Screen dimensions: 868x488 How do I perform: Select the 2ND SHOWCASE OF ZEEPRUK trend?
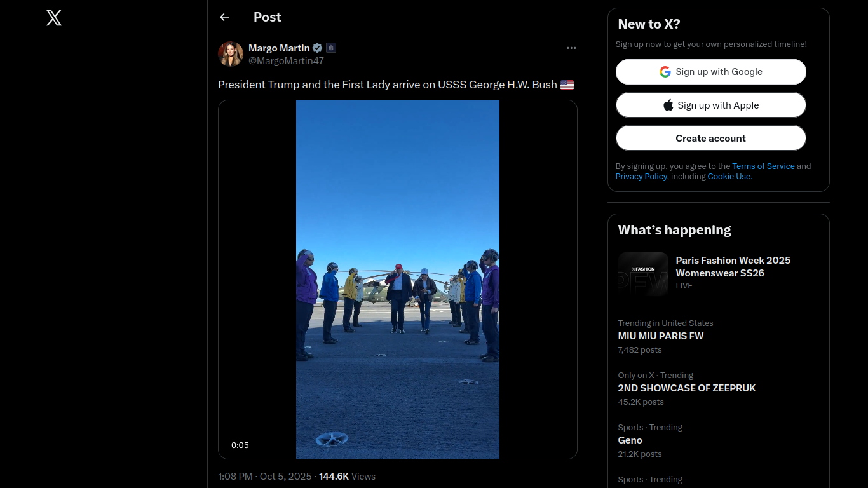686,388
